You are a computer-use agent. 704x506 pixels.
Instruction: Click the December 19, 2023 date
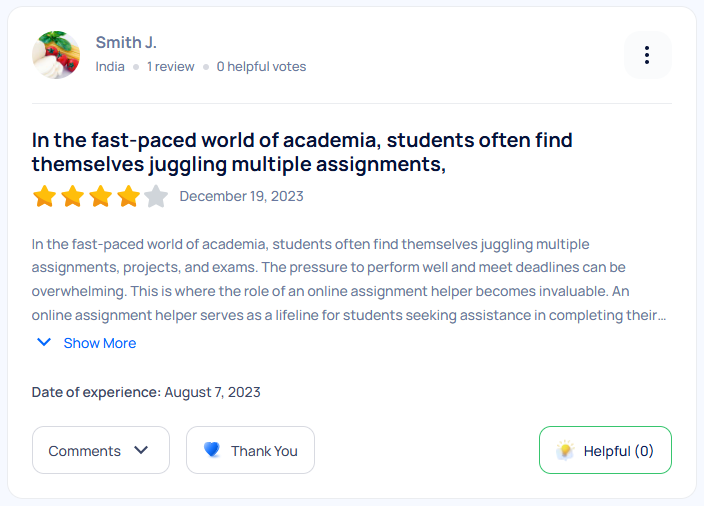pyautogui.click(x=241, y=196)
